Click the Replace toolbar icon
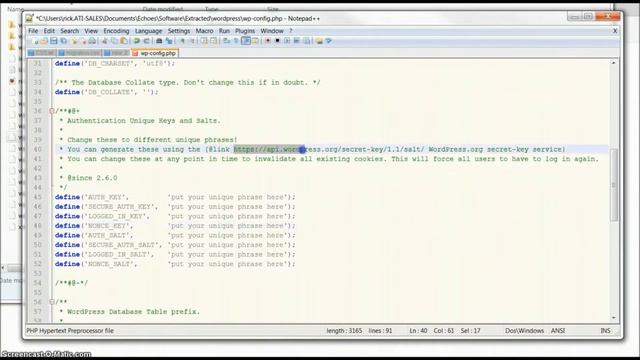The width and height of the screenshot is (640, 360). (169, 41)
